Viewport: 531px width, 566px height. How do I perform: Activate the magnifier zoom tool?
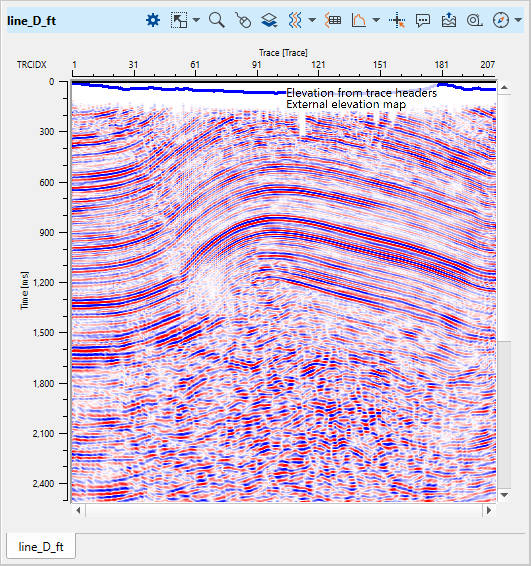pyautogui.click(x=217, y=20)
